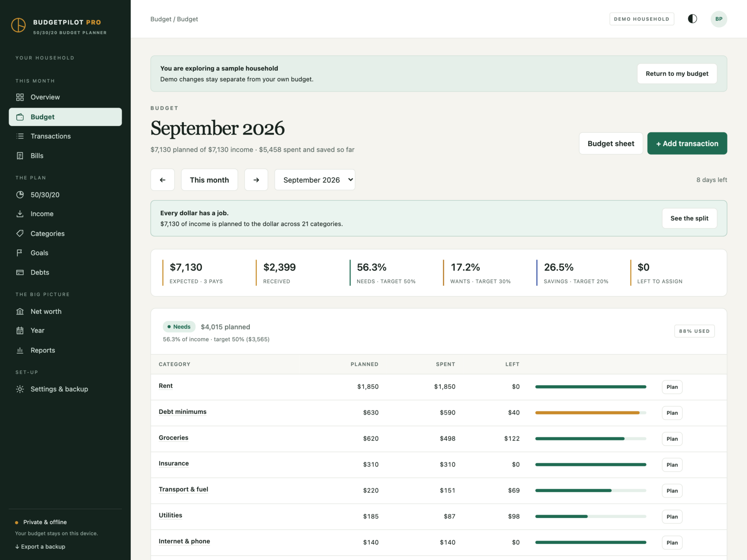The height and width of the screenshot is (560, 747).
Task: Open 50/30/20 plan via pie icon
Action: pyautogui.click(x=20, y=195)
